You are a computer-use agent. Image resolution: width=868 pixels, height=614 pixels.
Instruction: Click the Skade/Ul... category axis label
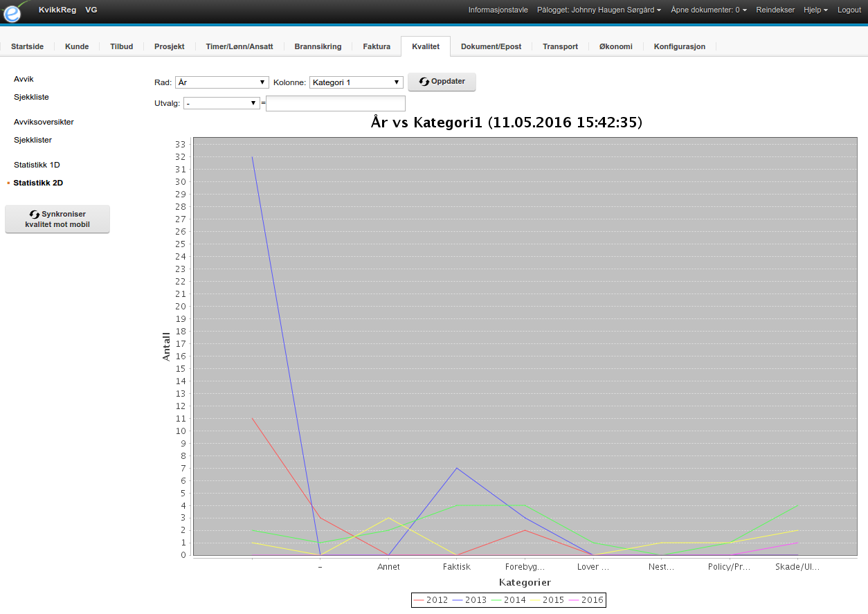(797, 566)
